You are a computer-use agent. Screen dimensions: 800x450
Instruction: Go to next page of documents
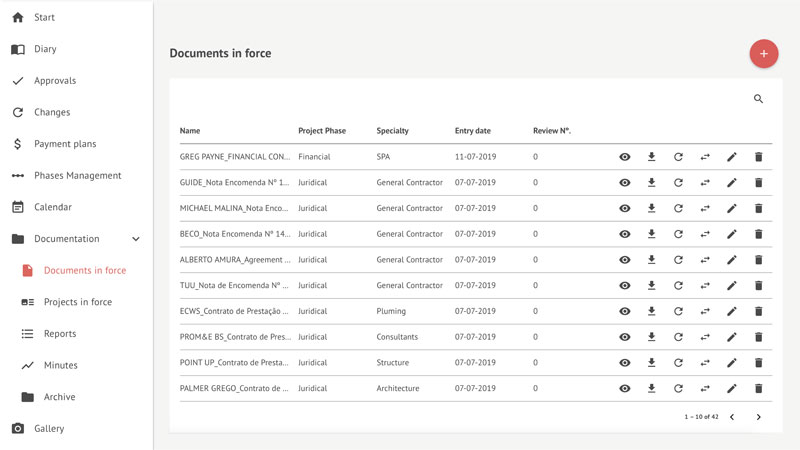(x=758, y=417)
